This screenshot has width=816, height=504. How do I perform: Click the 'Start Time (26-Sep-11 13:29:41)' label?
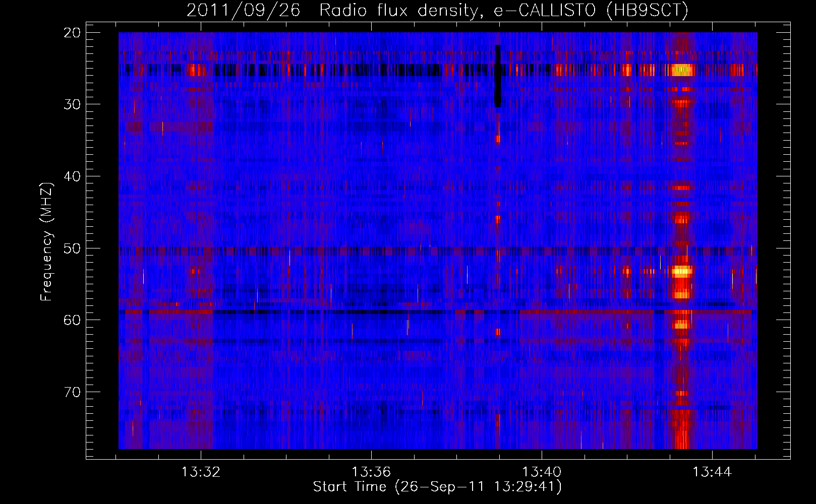click(x=437, y=487)
